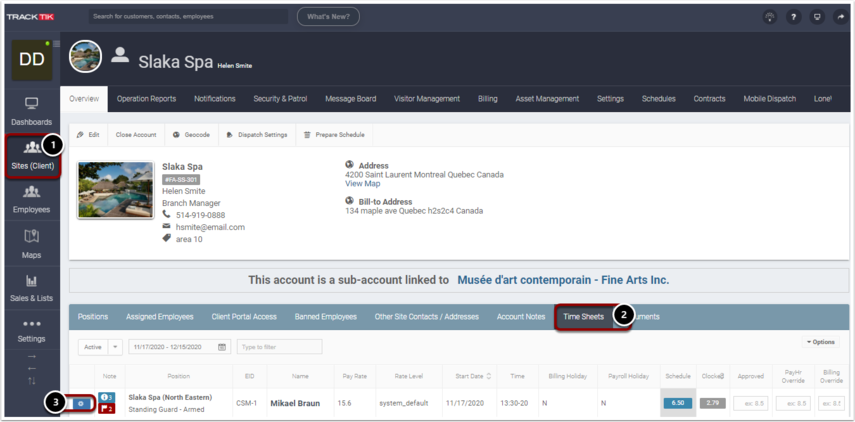Click the Slaka Spa round profile picture
This screenshot has width=855, height=422.
click(85, 56)
